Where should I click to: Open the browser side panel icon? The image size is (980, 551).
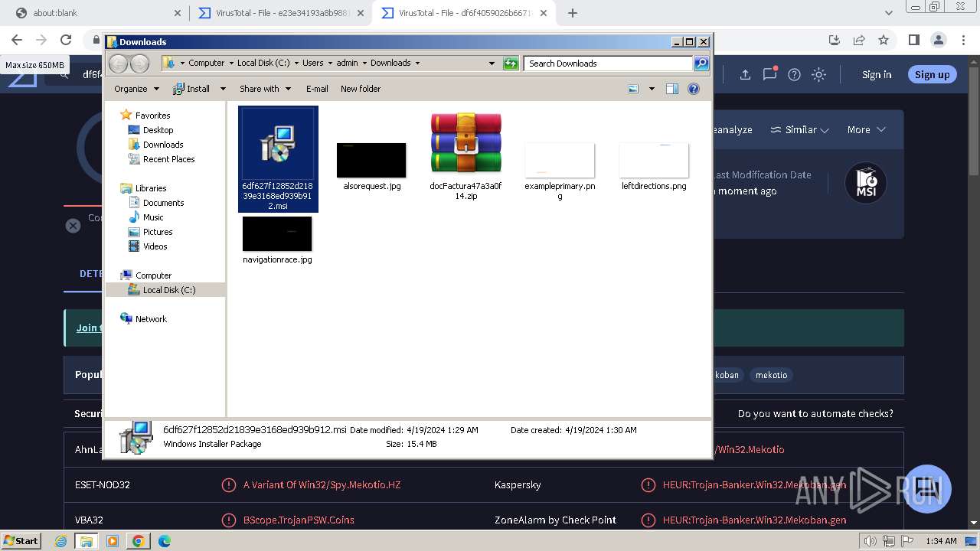[913, 40]
